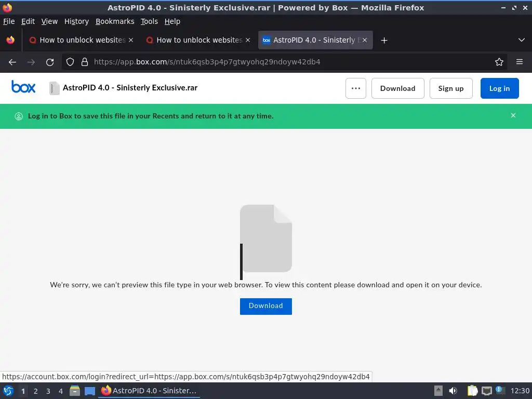Click the volume speaker tray icon

pyautogui.click(x=453, y=391)
